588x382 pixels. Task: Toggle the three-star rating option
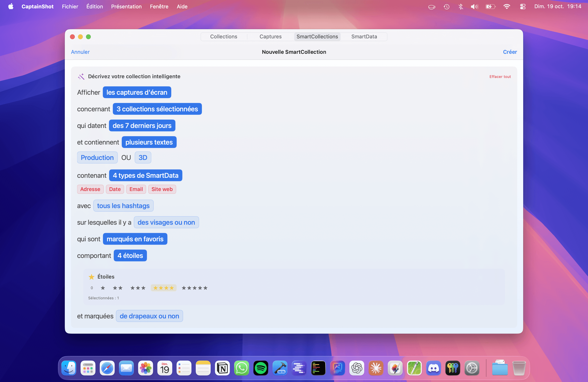[x=138, y=288]
